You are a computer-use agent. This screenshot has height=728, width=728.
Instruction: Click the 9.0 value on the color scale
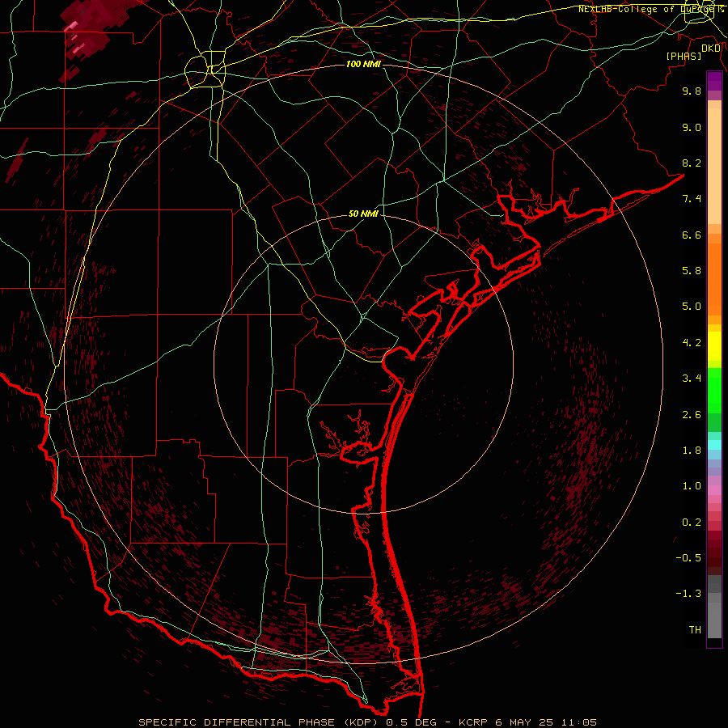click(x=692, y=127)
